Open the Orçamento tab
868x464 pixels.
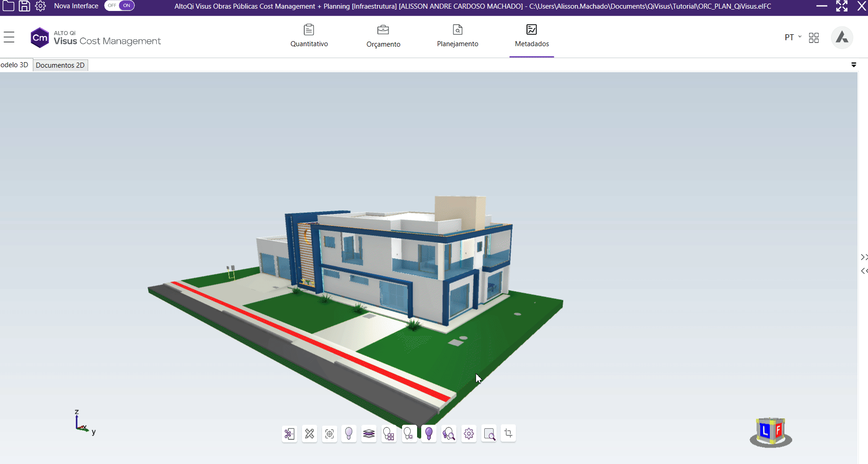pyautogui.click(x=383, y=37)
